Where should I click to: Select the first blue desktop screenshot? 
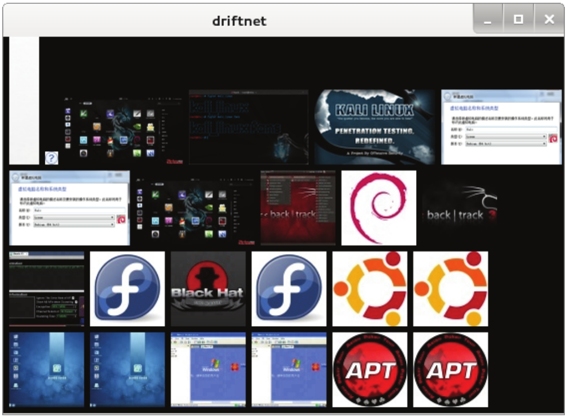(x=47, y=370)
